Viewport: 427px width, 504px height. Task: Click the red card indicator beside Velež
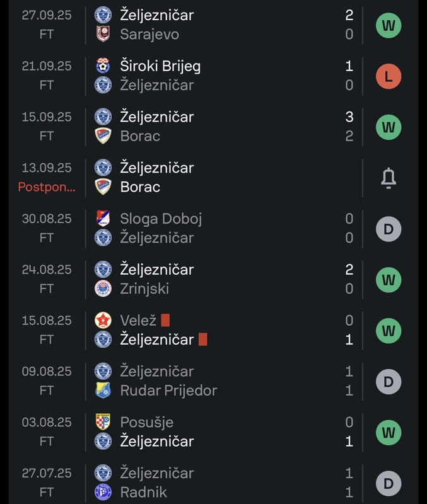pyautogui.click(x=165, y=320)
